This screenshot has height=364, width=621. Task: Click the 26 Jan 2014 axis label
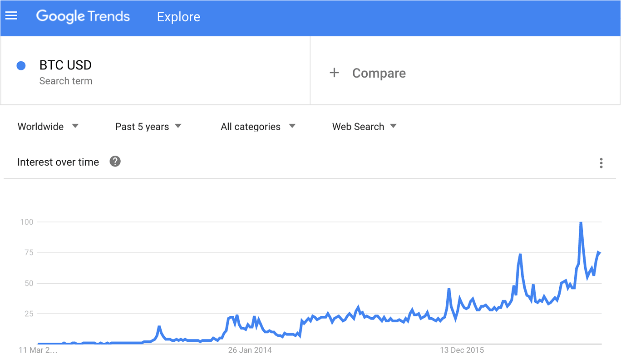coord(250,350)
